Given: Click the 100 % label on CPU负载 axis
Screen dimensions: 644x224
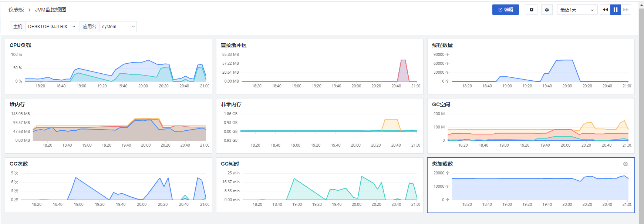Looking at the screenshot, I should tap(16, 54).
